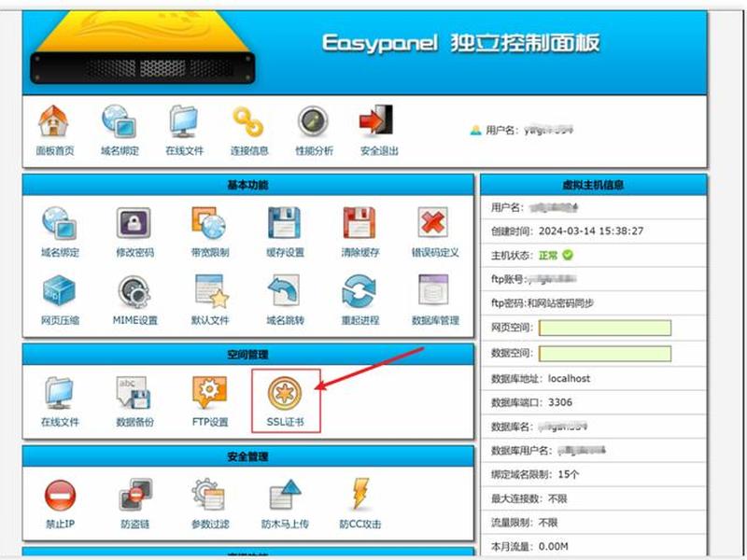The width and height of the screenshot is (747, 560).
Task: Open 域名绑定 in 基本功能 panel
Action: (x=60, y=222)
